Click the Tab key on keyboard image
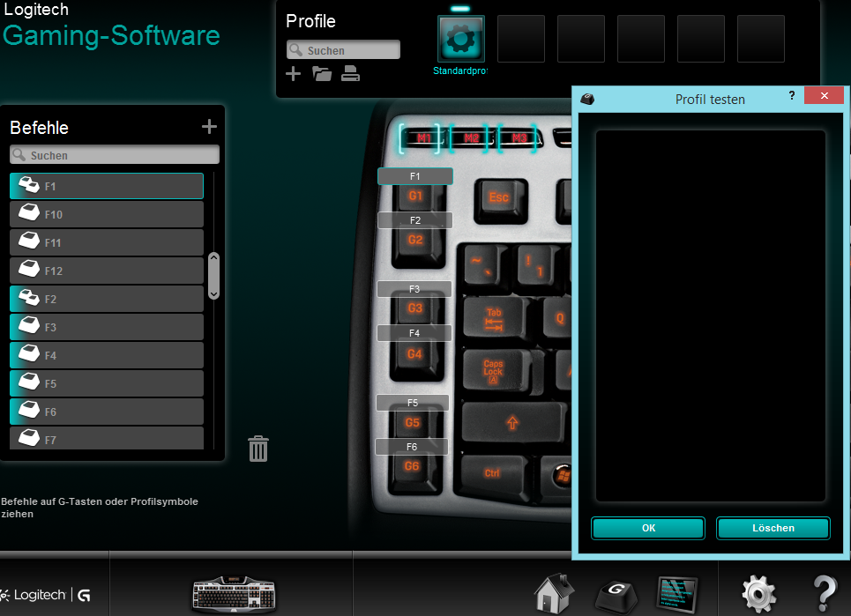 tap(495, 319)
